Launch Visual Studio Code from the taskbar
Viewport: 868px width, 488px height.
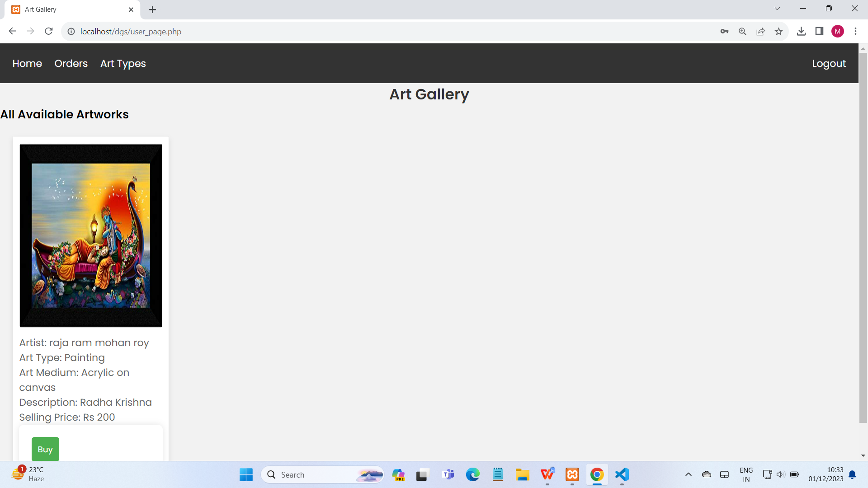pos(622,474)
